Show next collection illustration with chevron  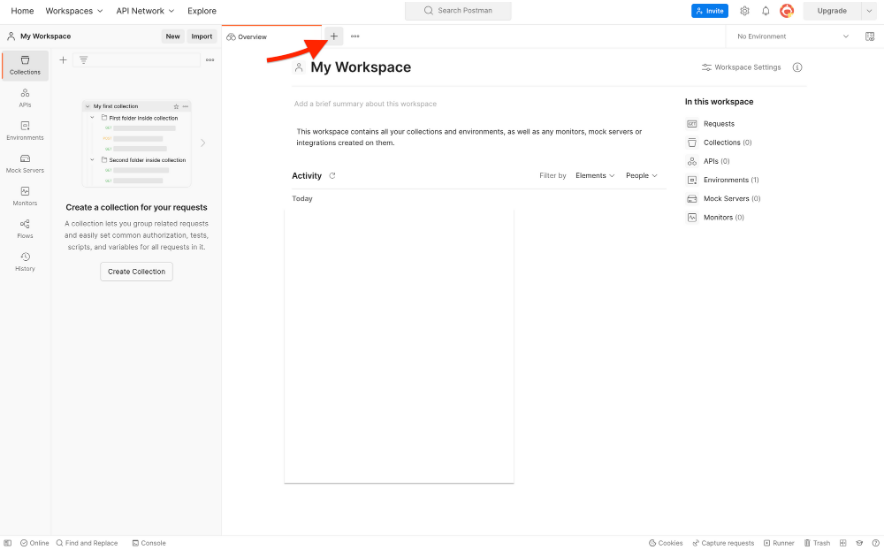coord(203,143)
